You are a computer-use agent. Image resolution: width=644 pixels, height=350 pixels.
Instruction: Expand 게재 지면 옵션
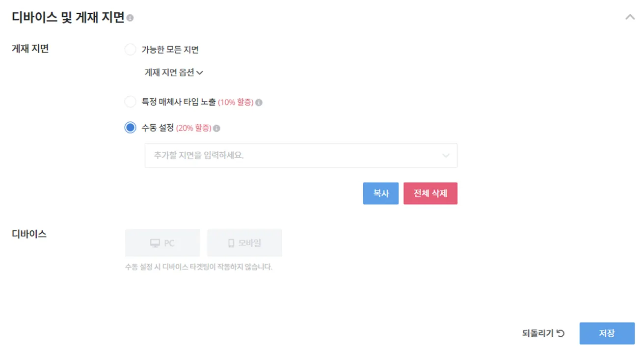[174, 73]
